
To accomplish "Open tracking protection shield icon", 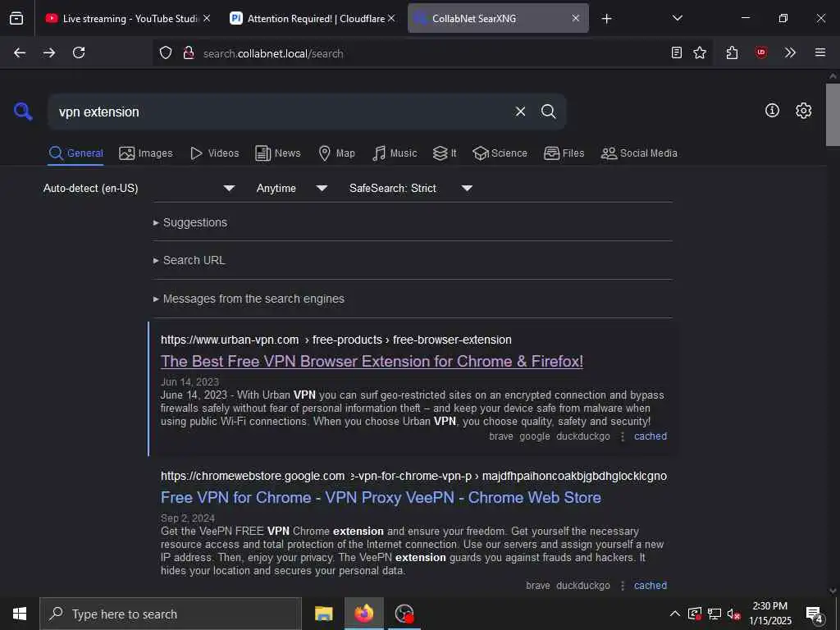I will [166, 52].
